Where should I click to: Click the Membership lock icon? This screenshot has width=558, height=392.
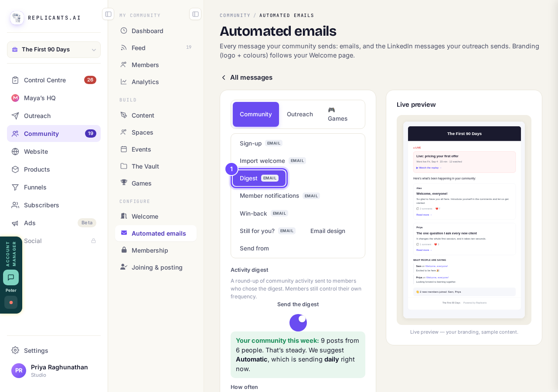[124, 250]
